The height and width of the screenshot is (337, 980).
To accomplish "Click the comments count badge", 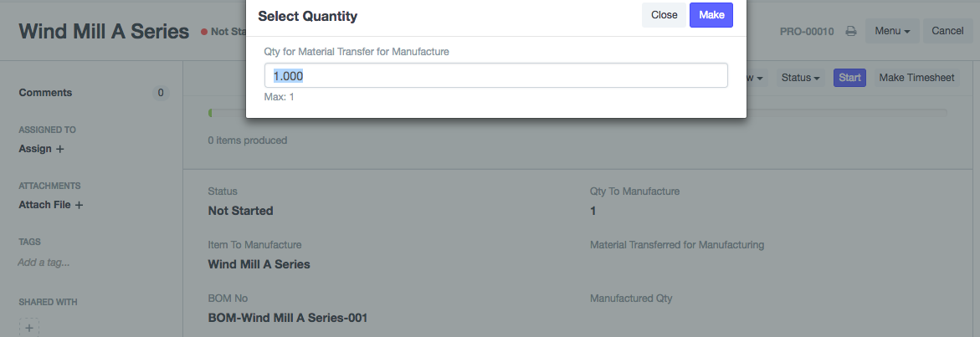I will tap(161, 93).
